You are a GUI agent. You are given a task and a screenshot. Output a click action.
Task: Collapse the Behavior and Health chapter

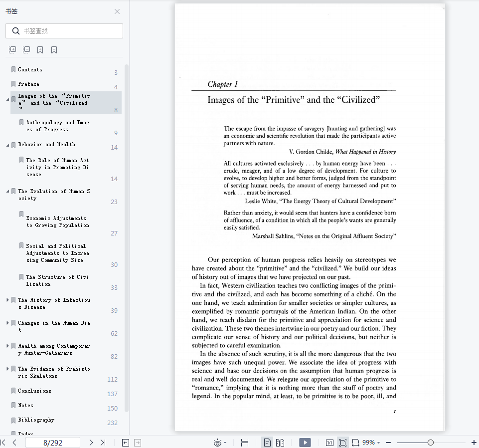[7, 145]
